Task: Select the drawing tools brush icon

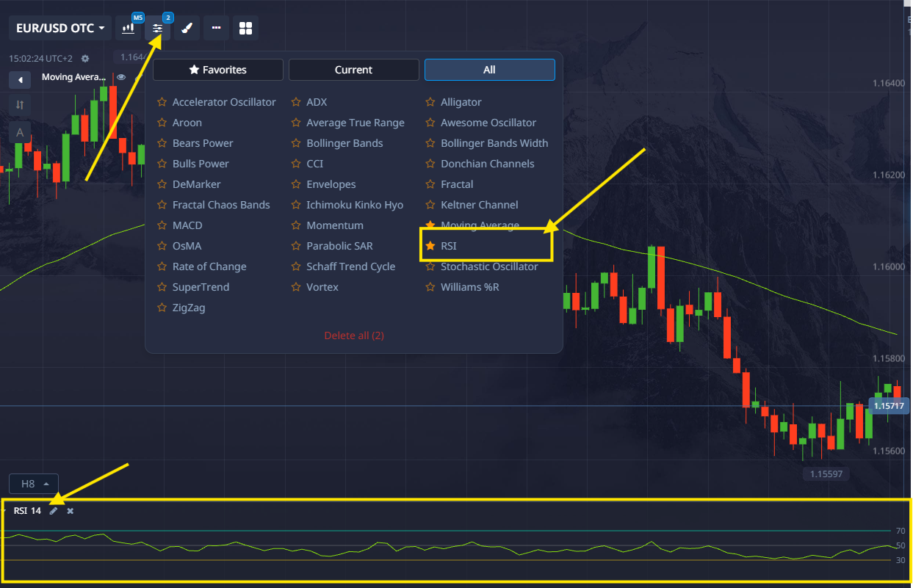Action: pyautogui.click(x=187, y=29)
